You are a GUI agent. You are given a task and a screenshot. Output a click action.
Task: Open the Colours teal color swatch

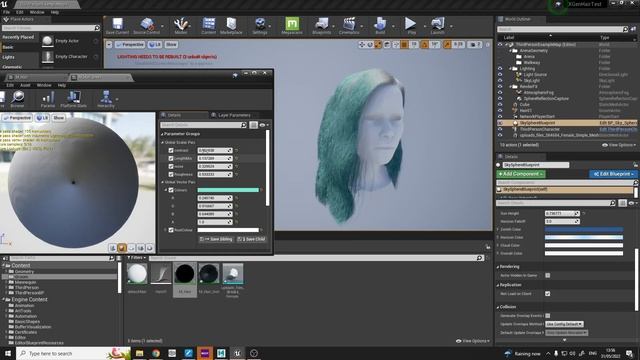coord(228,190)
